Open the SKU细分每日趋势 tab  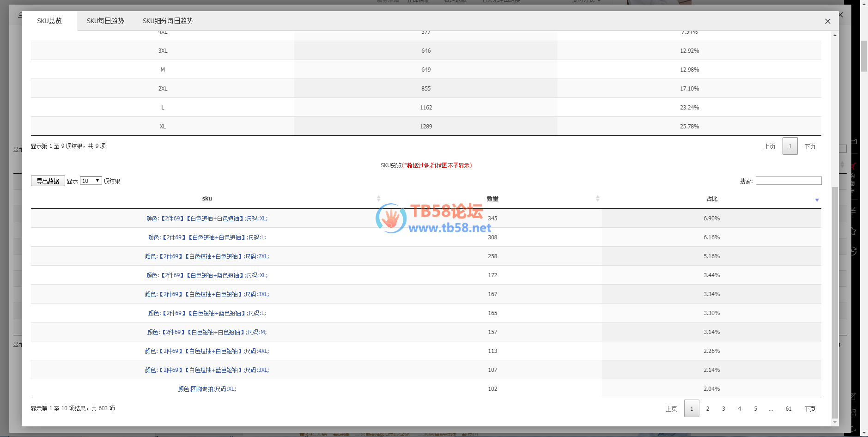click(x=168, y=21)
